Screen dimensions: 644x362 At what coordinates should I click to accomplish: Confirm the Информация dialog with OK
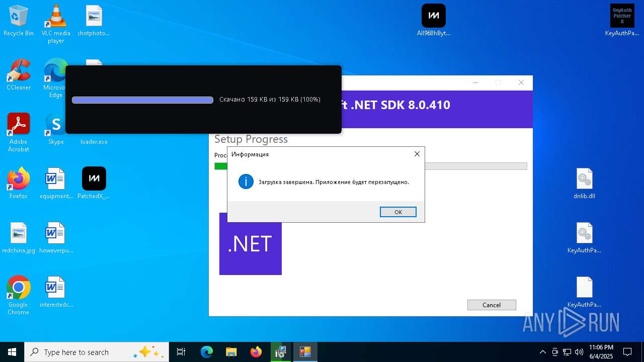[398, 212]
